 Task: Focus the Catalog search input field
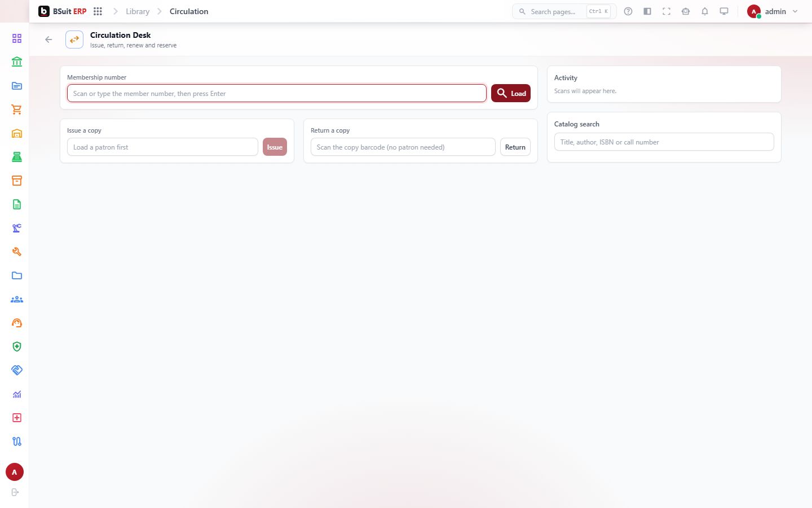point(664,142)
